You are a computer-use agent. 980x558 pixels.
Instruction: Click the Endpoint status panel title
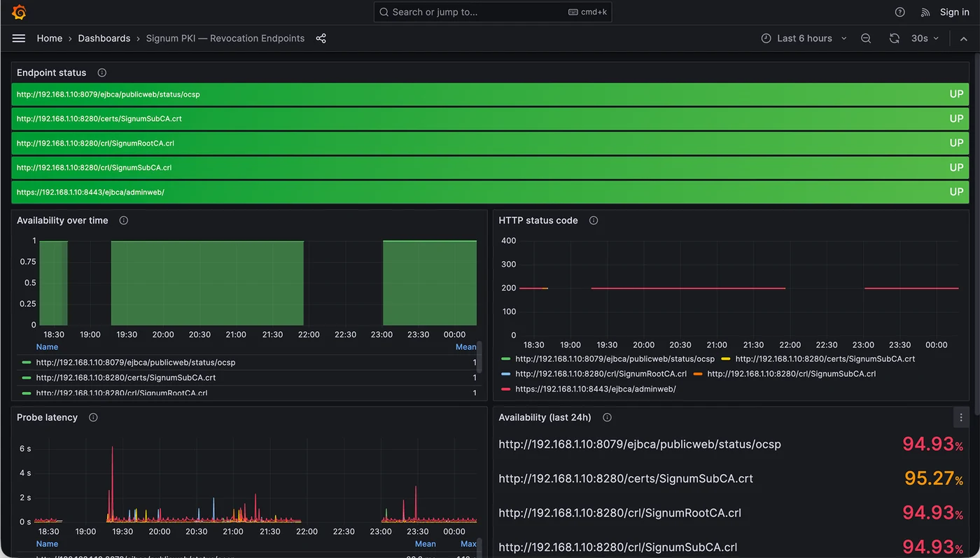[52, 73]
